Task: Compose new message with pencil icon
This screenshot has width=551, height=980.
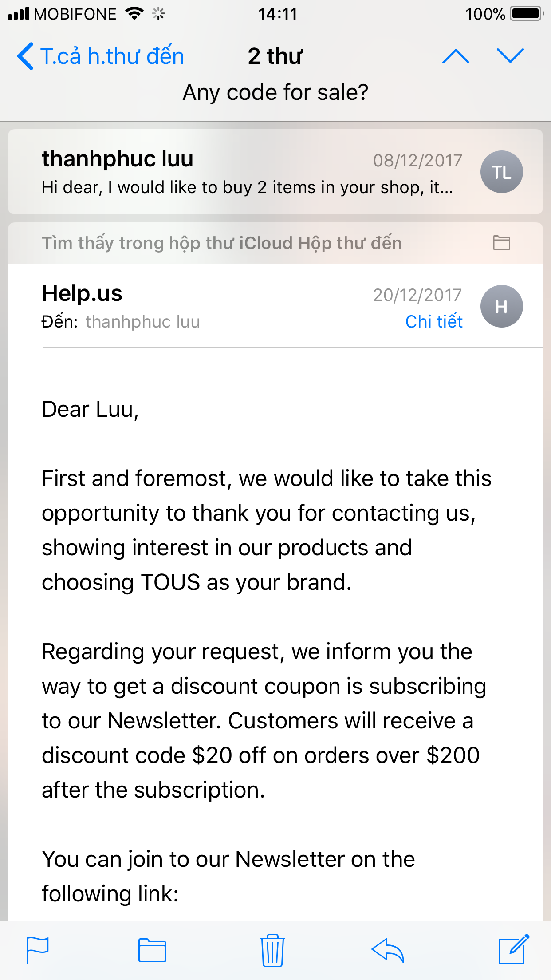Action: pos(514,949)
